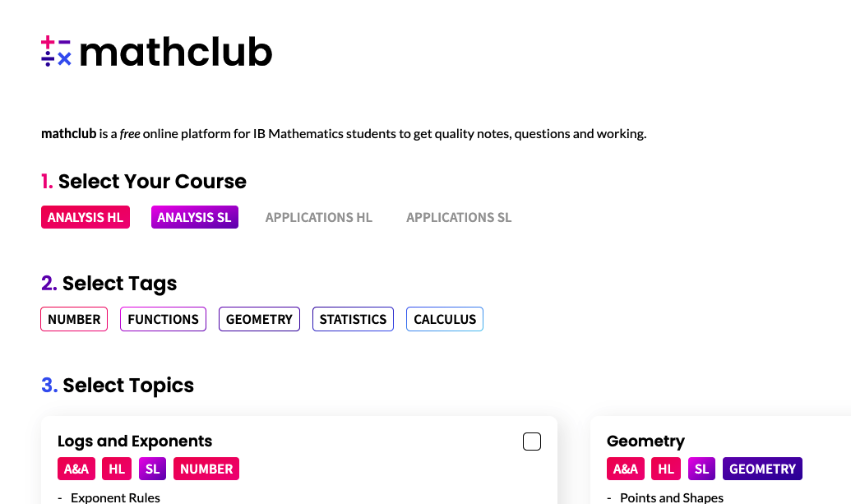Select the ANALYSIS SL course
The image size is (851, 504).
pos(194,217)
